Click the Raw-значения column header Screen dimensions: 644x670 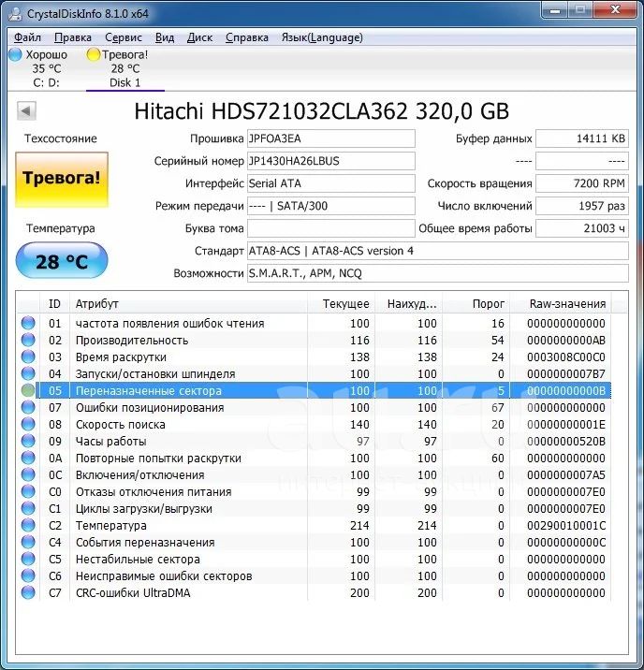[561, 304]
